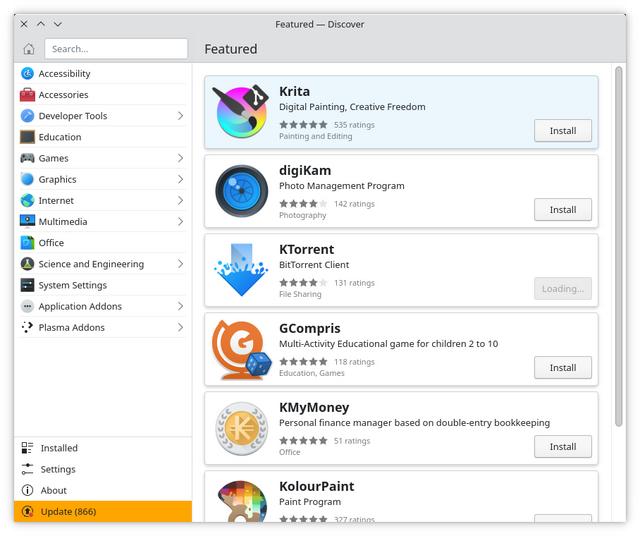Click the blue Graphics category icon
The height and width of the screenshot is (536, 640).
27,179
